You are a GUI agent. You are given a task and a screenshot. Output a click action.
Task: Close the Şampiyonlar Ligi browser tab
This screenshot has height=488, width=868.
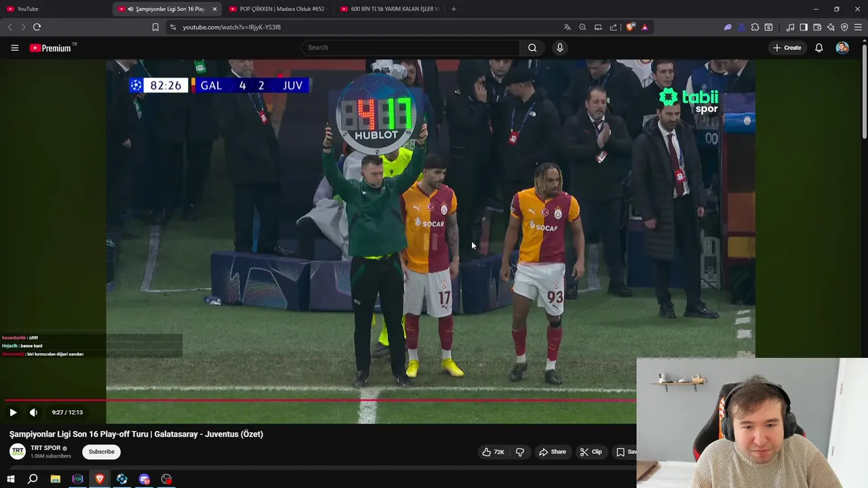pos(214,9)
